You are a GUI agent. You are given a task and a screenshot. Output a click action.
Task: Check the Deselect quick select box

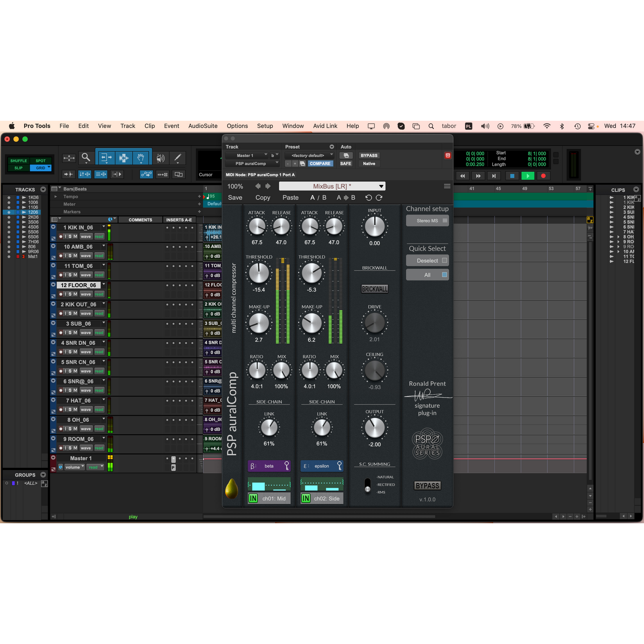444,260
